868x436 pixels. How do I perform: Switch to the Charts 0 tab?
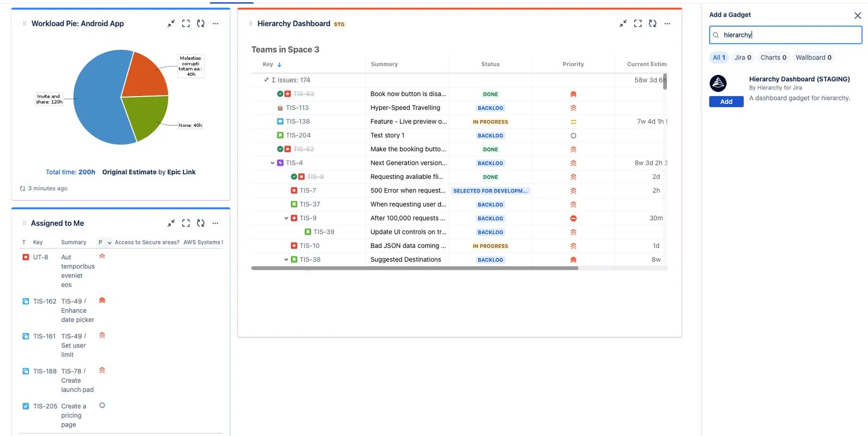pyautogui.click(x=773, y=57)
